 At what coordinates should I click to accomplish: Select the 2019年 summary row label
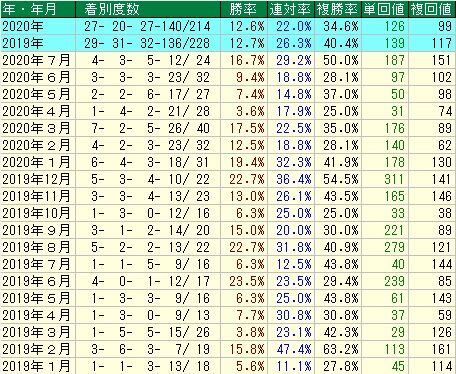pyautogui.click(x=23, y=43)
